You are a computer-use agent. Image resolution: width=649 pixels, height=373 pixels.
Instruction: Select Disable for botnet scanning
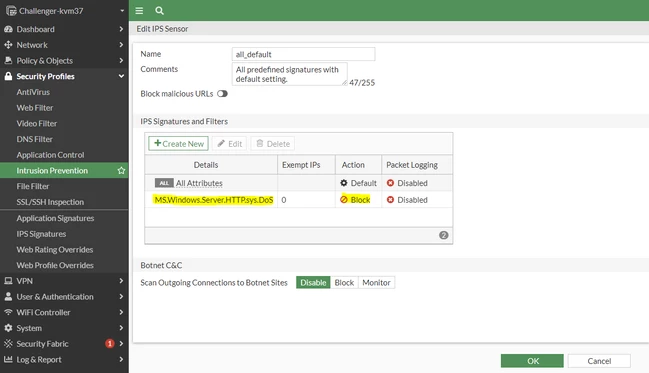pos(313,282)
